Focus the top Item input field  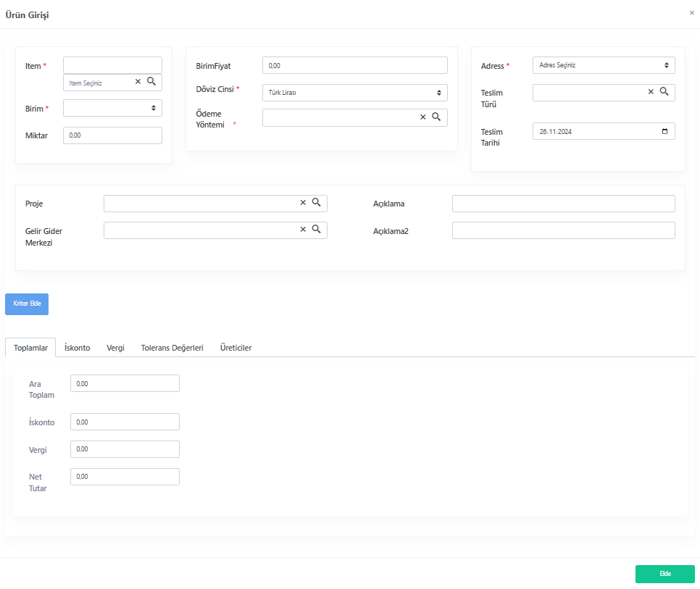pyautogui.click(x=112, y=65)
